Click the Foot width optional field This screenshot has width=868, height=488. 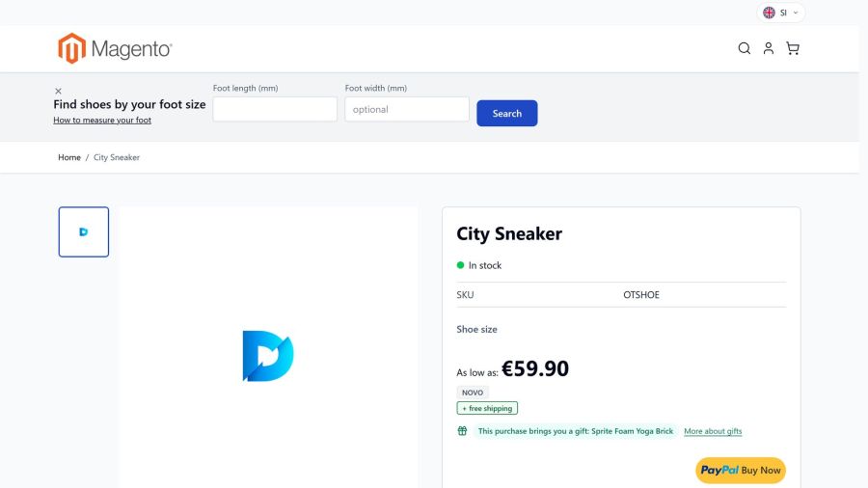(x=407, y=109)
